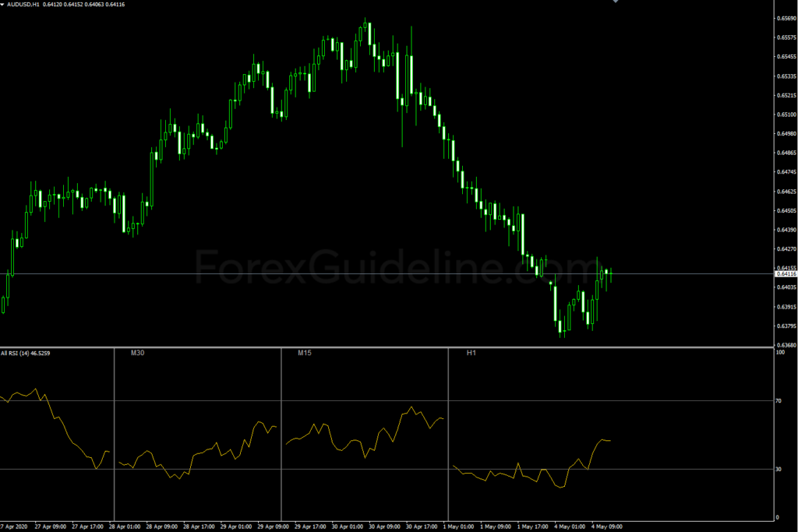Click the 0.65455 price axis label

point(786,57)
